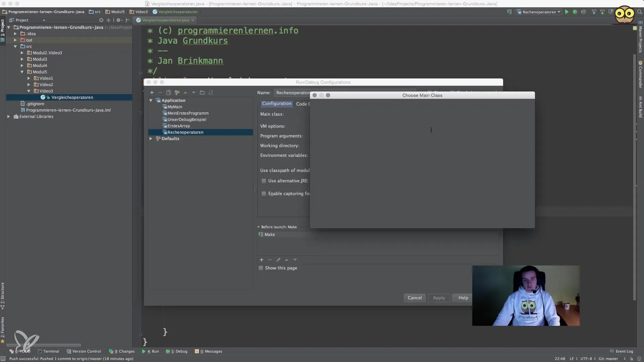Open the Event Log
Image resolution: width=644 pixels, height=362 pixels.
[x=622, y=351]
